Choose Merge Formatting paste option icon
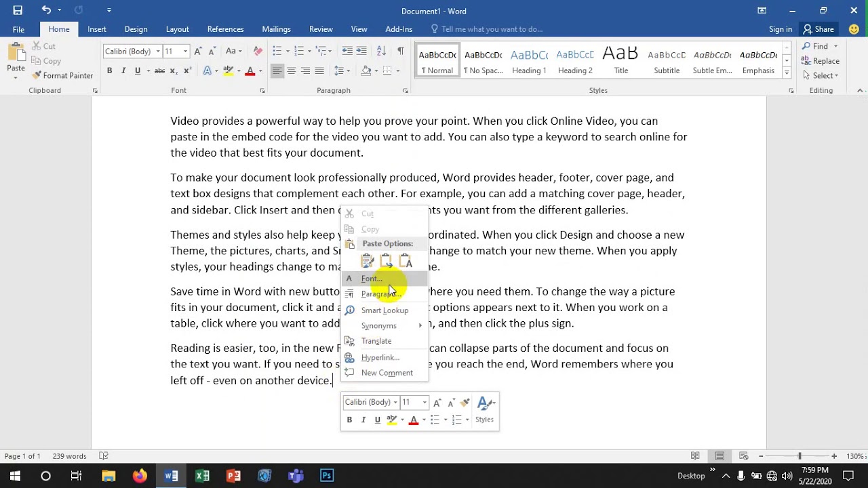This screenshot has height=488, width=868. pos(387,261)
